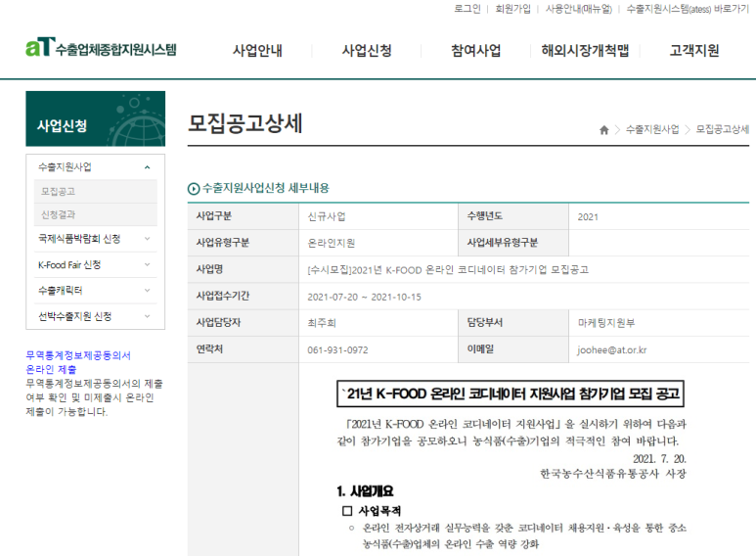Click the announcement date 2021. 7. 20.
756x556 pixels.
659,458
